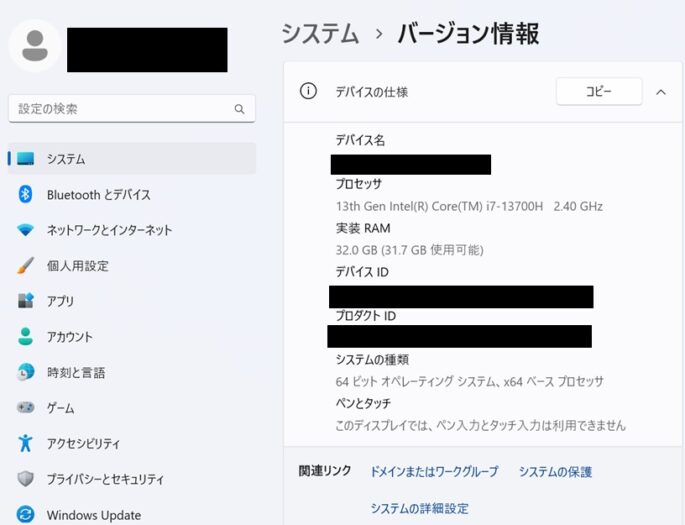Screen dimensions: 685x525
Task: Click the Bluetooth icon in sidebar
Action: (25, 194)
